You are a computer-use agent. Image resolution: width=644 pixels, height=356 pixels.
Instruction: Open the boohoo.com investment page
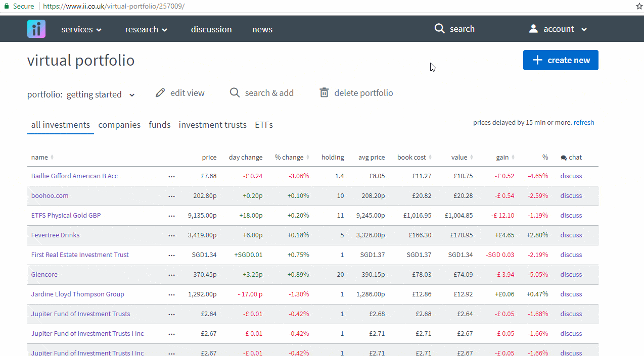point(50,196)
